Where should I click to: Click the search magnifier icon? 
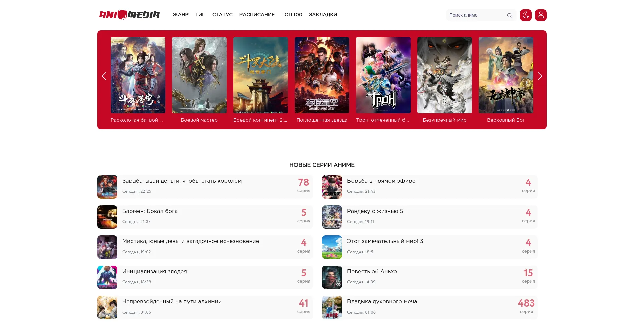(509, 15)
